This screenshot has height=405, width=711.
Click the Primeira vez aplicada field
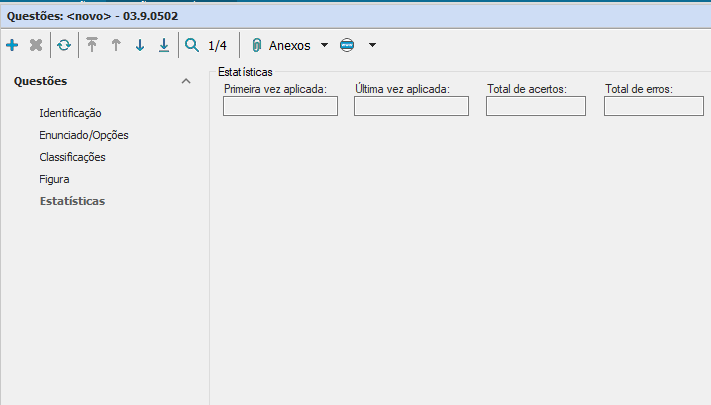280,106
